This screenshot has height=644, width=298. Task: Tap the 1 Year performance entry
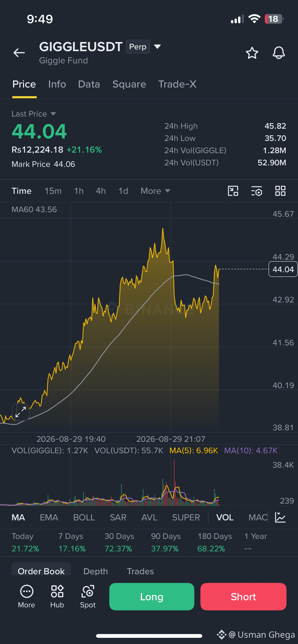click(256, 542)
